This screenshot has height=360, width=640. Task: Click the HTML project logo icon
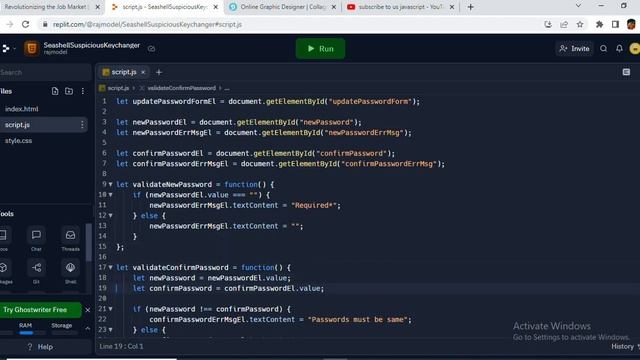(x=31, y=49)
